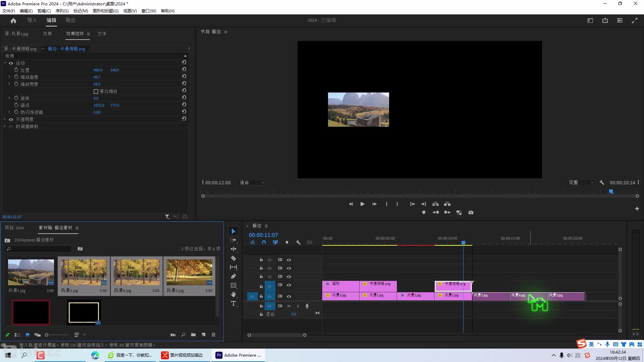
Task: Collapse the Motion effect group
Action: point(5,63)
